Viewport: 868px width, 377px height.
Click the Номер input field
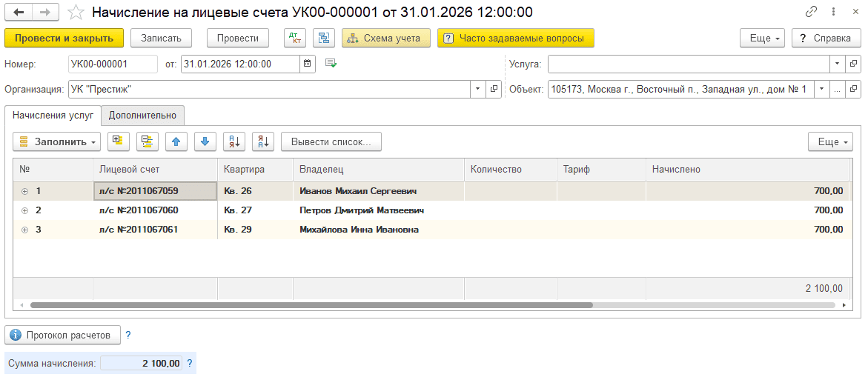click(x=113, y=64)
